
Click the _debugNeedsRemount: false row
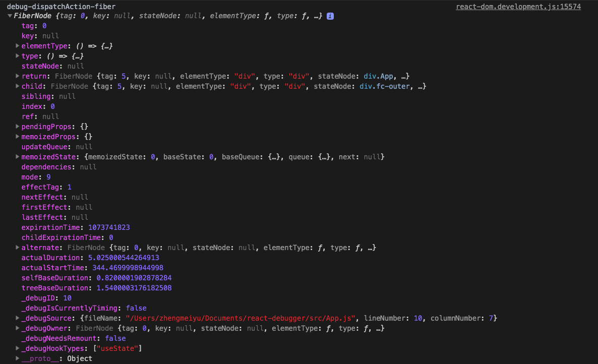click(74, 338)
